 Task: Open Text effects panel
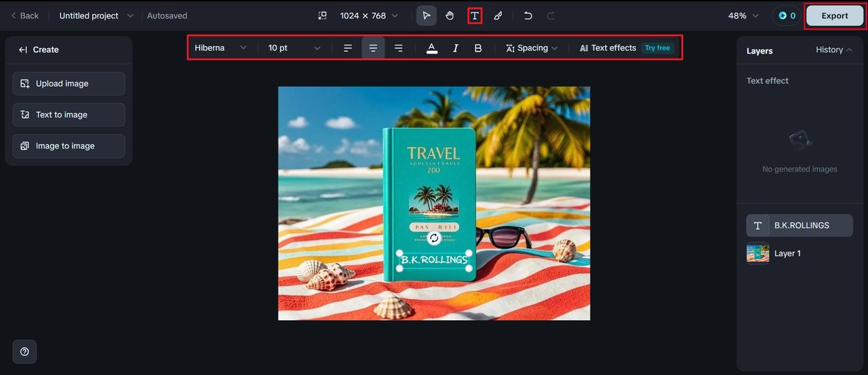point(608,48)
